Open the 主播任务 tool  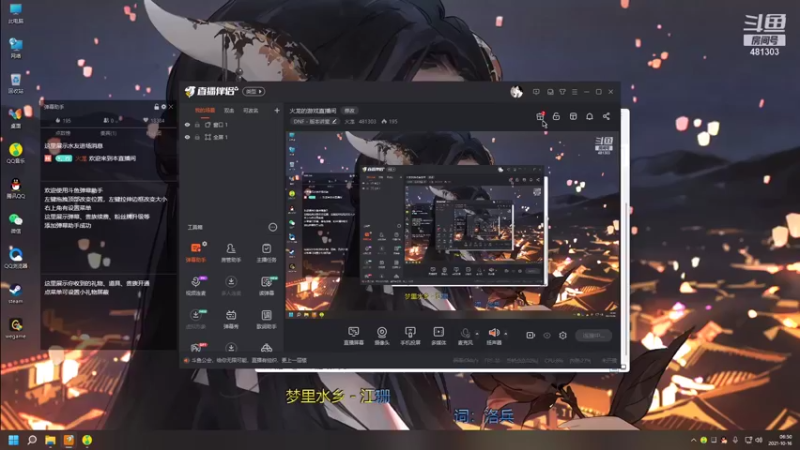266,253
